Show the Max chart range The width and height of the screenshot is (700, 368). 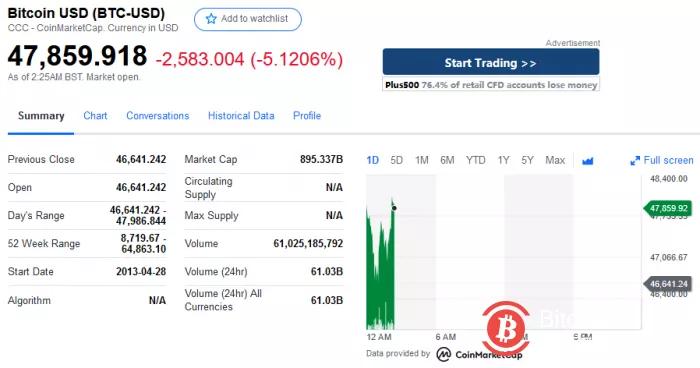point(555,160)
